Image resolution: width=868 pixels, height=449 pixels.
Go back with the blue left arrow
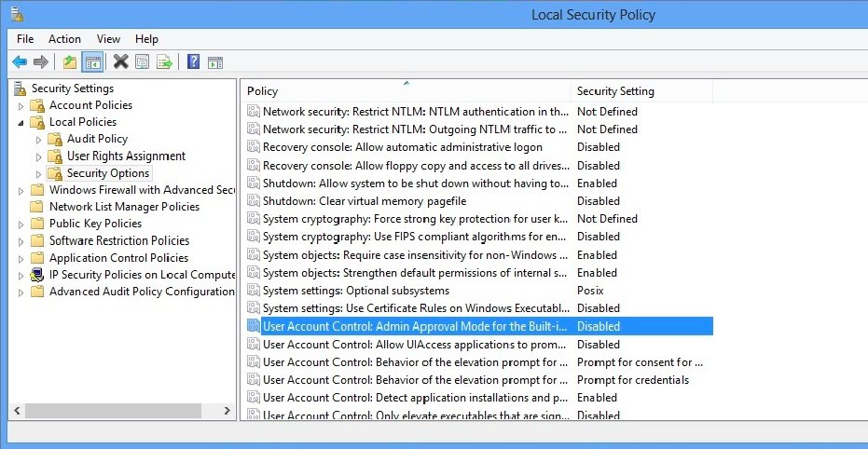coord(20,61)
